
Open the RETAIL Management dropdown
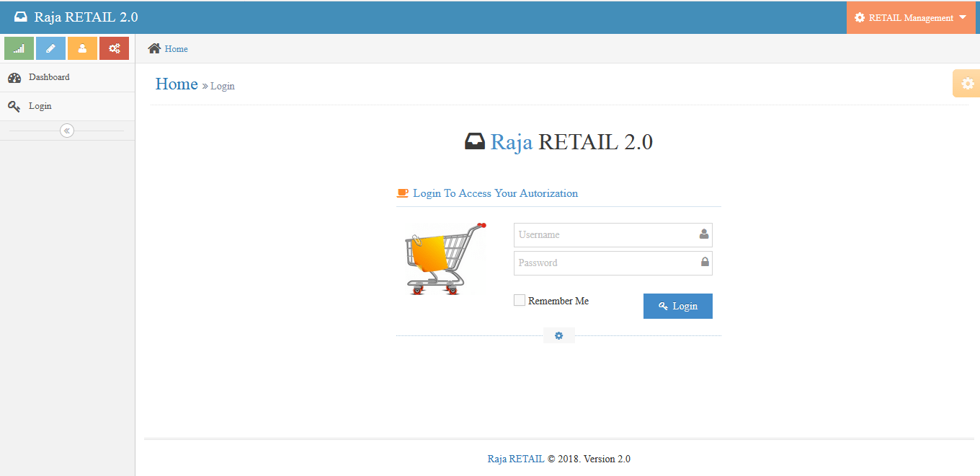coord(910,17)
